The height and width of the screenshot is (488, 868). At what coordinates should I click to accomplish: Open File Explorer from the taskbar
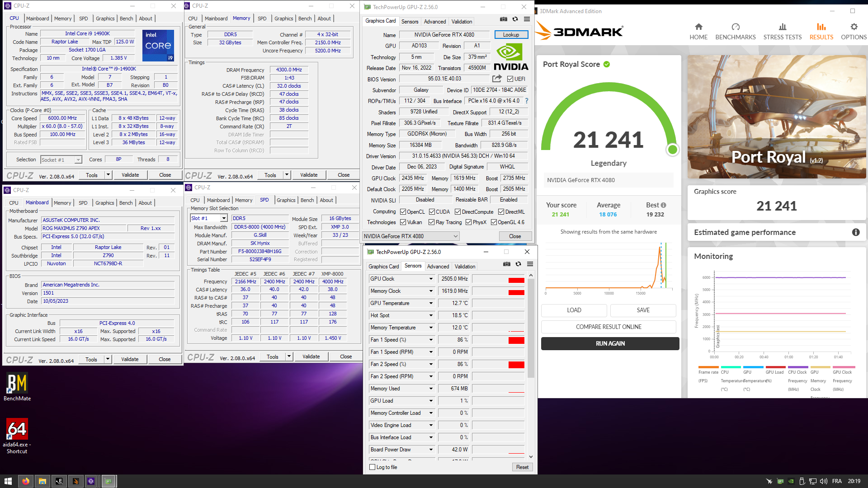tap(42, 481)
